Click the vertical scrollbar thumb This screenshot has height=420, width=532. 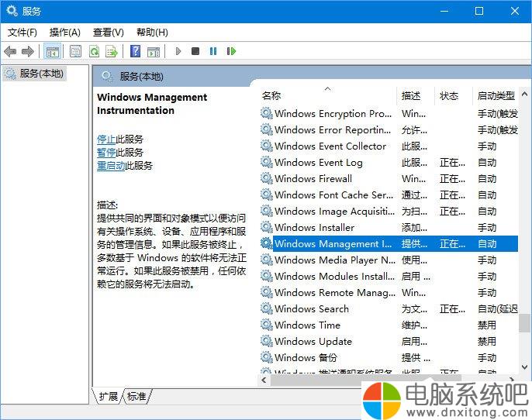coord(524,323)
